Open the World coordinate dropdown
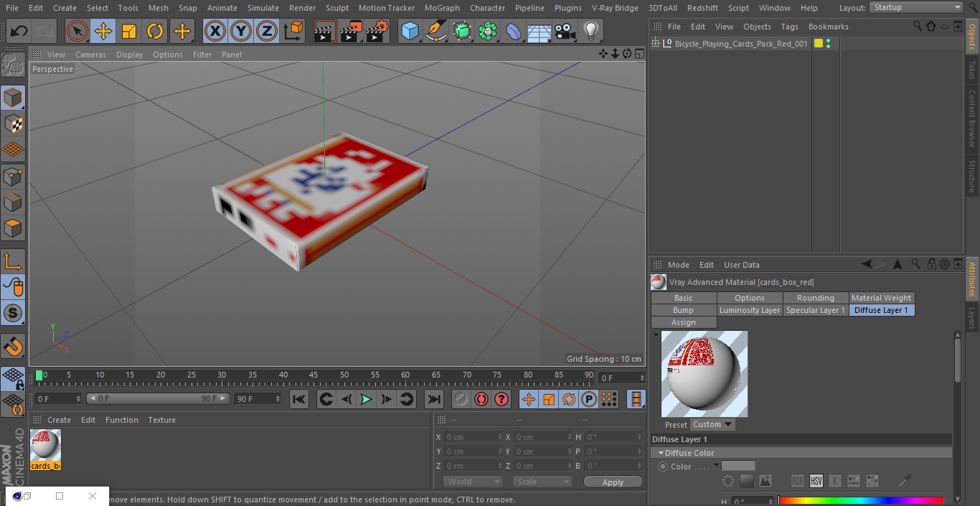980x506 pixels. pos(472,482)
